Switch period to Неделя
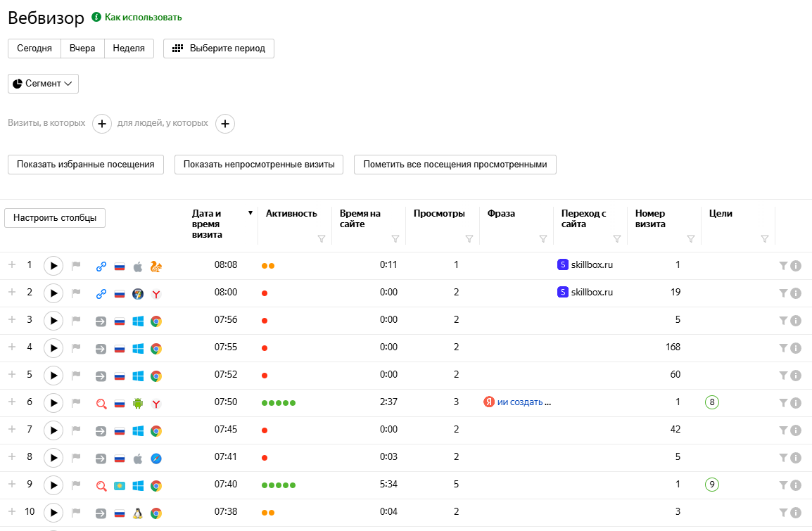 tap(129, 49)
